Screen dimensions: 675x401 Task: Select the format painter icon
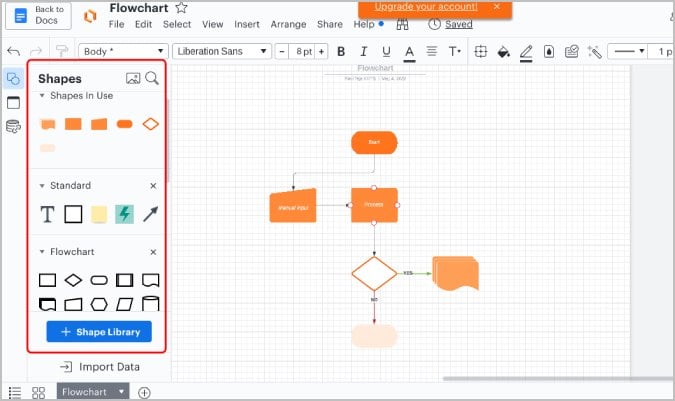pyautogui.click(x=62, y=51)
